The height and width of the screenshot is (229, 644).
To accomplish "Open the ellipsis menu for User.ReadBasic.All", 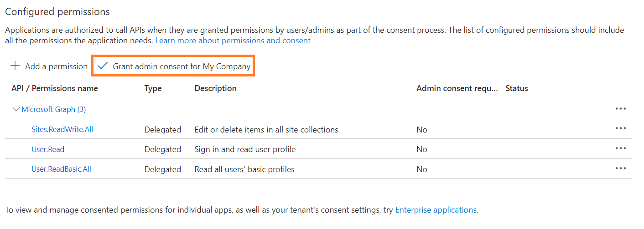I will click(x=620, y=169).
